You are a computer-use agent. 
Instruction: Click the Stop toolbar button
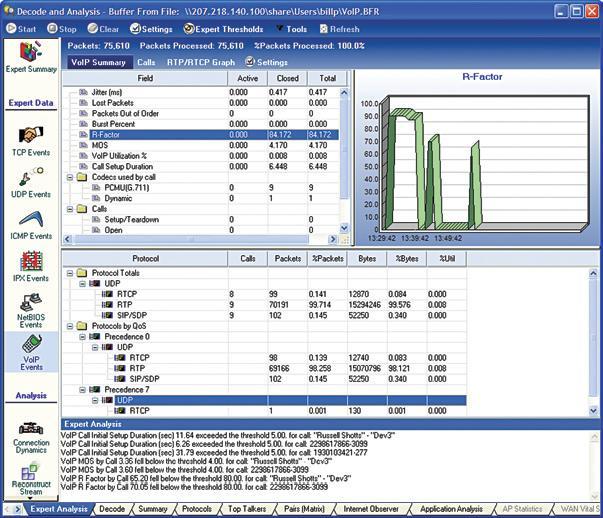(62, 29)
